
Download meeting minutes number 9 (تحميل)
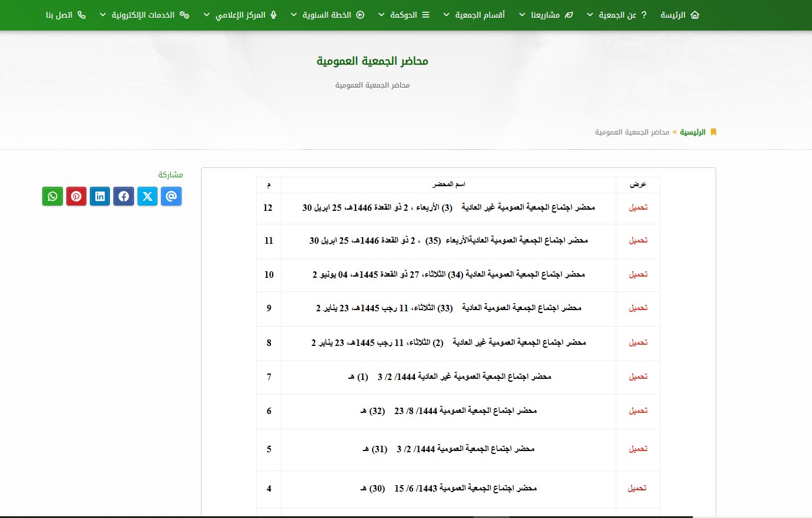point(638,308)
